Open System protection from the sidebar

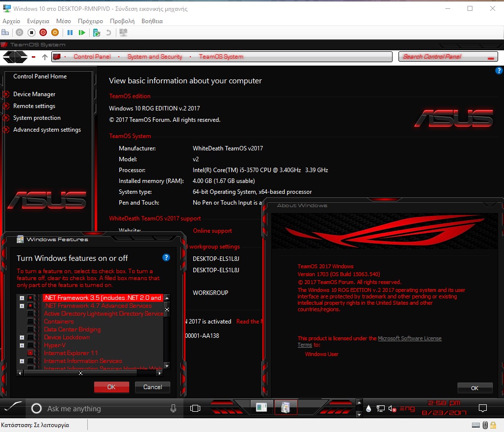[x=36, y=118]
